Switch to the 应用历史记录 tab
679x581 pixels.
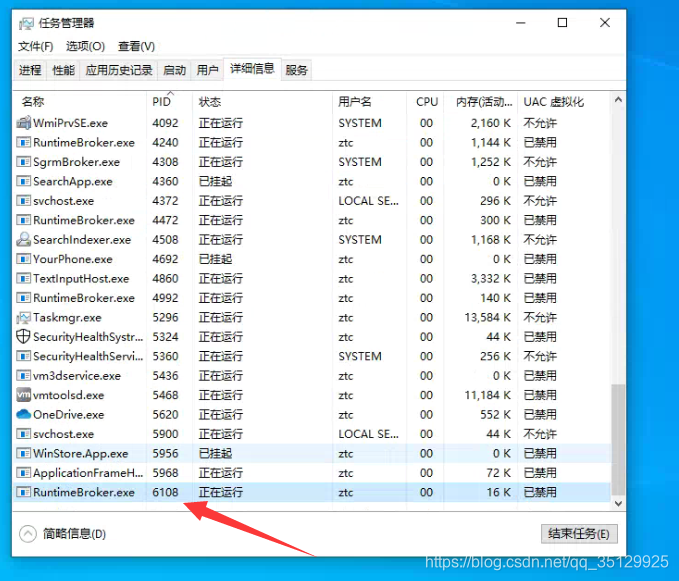(119, 70)
